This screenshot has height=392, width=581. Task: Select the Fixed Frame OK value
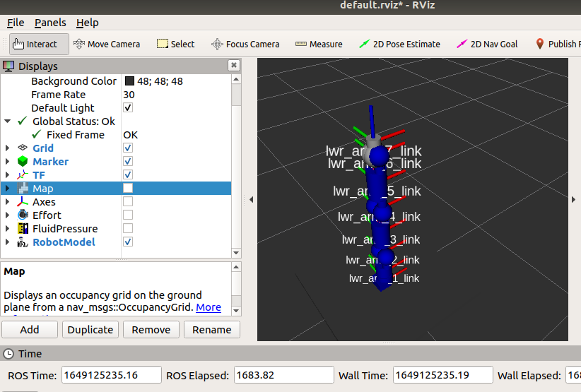click(131, 134)
